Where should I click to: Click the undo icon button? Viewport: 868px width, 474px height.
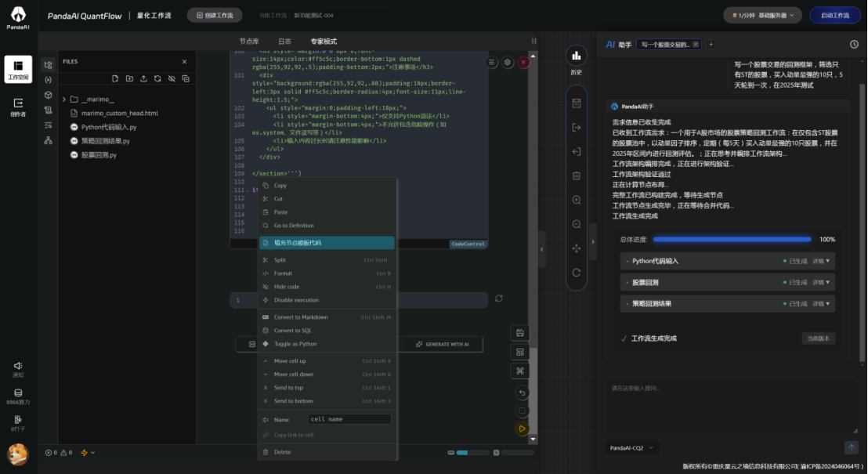coord(522,393)
